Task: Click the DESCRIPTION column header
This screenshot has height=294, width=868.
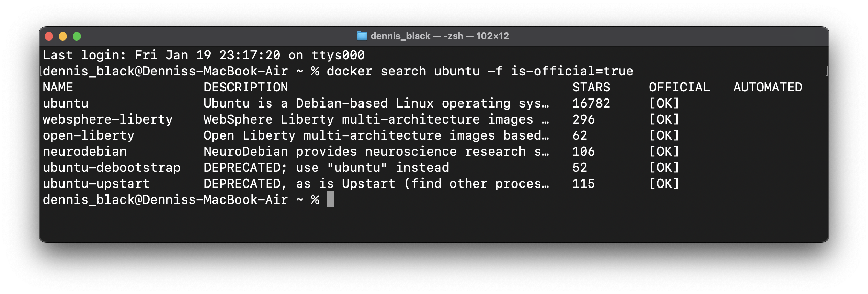Action: click(246, 87)
